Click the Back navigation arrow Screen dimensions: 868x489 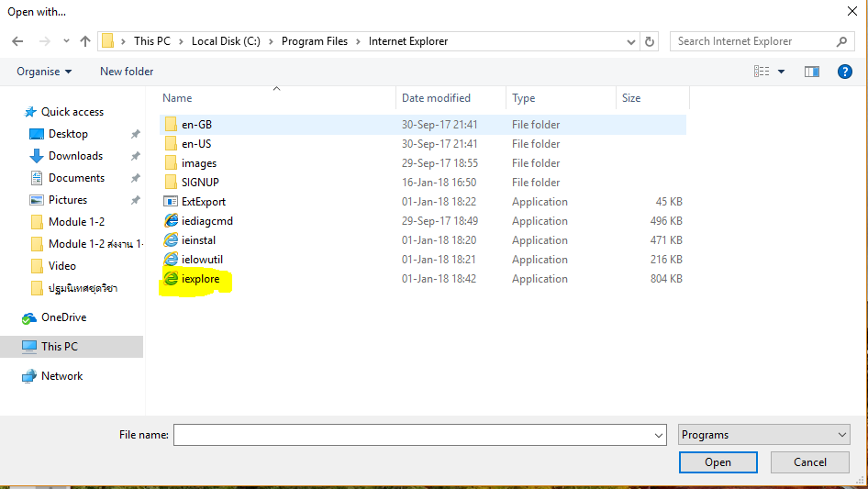click(17, 41)
